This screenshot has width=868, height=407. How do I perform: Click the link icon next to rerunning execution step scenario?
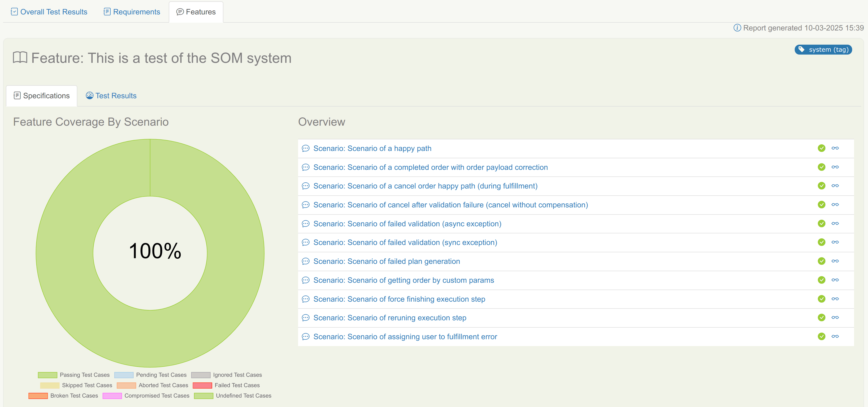pyautogui.click(x=835, y=317)
